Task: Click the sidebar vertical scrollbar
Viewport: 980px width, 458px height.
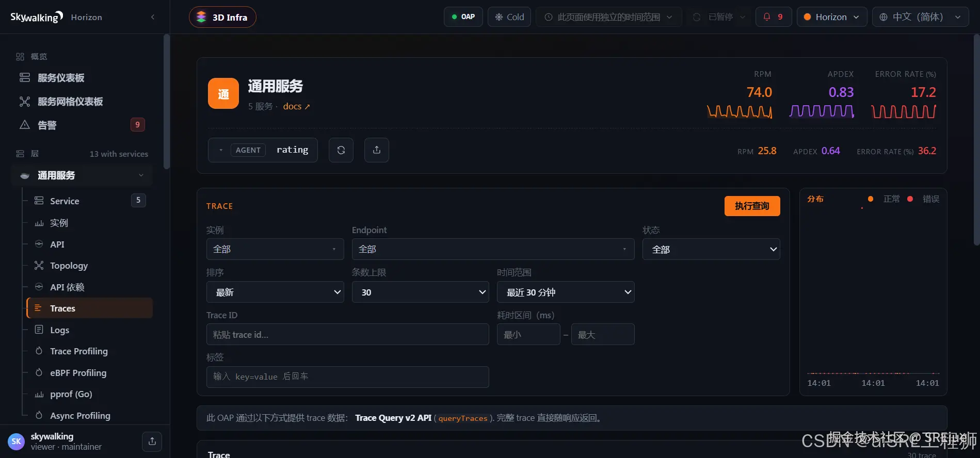Action: pos(166,102)
